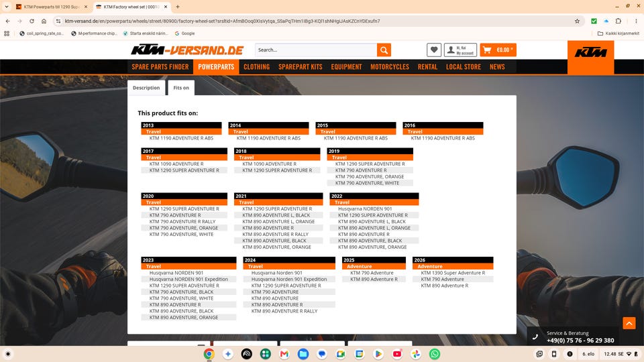Click the orange back-to-top arrow button
This screenshot has height=362, width=644.
pyautogui.click(x=629, y=323)
